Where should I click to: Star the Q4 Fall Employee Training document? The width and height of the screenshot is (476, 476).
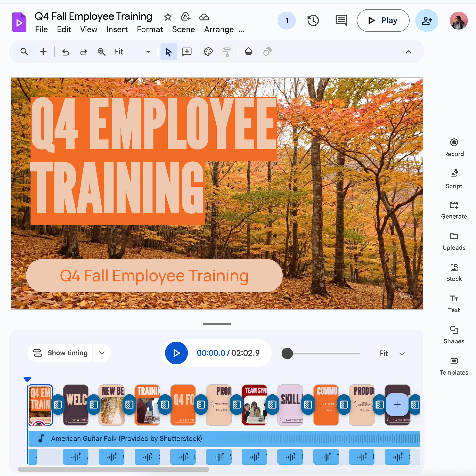[168, 17]
